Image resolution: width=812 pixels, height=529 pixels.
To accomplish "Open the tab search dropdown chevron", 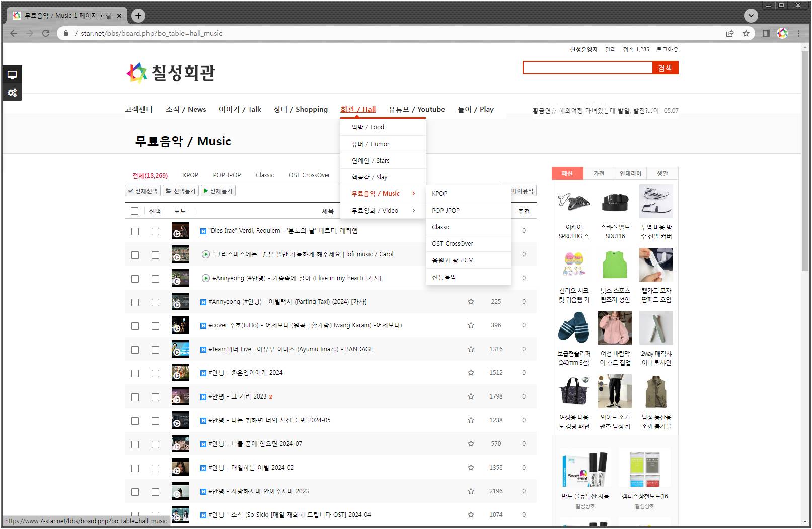I will click(x=751, y=16).
